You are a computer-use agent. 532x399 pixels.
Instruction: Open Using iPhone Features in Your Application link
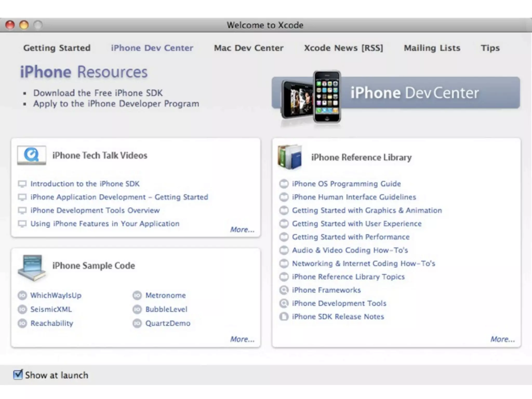(105, 224)
